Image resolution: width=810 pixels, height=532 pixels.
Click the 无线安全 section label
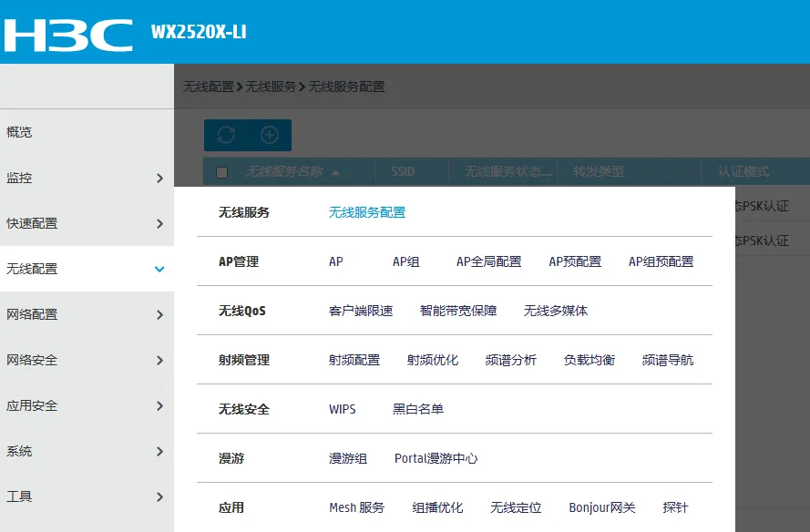[x=244, y=409]
